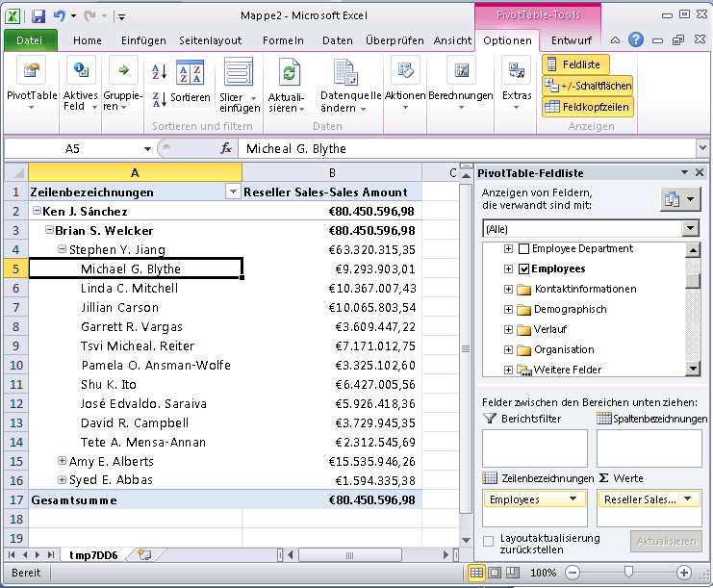Click the disabled Aktualisieren button in the field list
Screen dimensions: 713x588
(665, 541)
